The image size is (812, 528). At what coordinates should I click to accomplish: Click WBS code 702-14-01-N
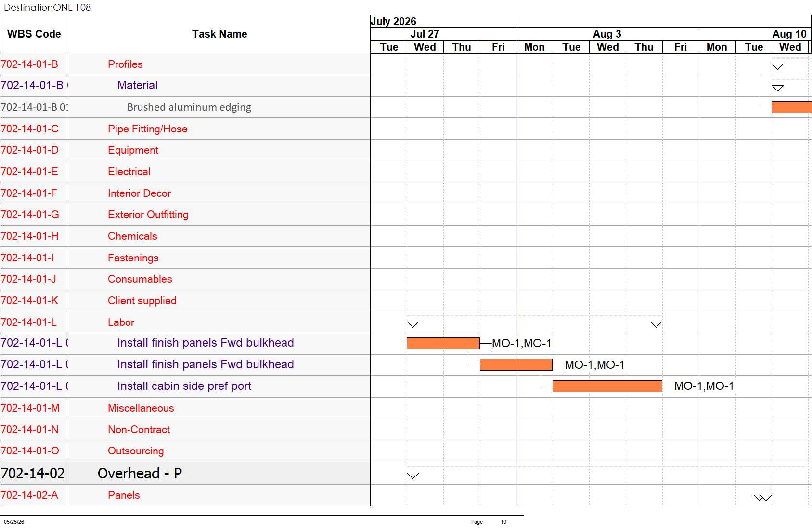tap(29, 430)
